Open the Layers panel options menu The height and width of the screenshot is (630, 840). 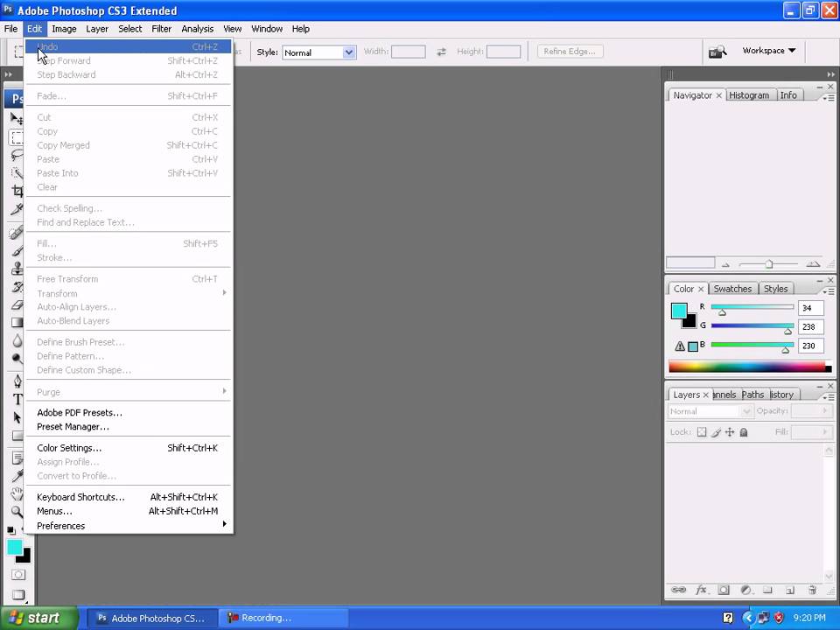829,397
